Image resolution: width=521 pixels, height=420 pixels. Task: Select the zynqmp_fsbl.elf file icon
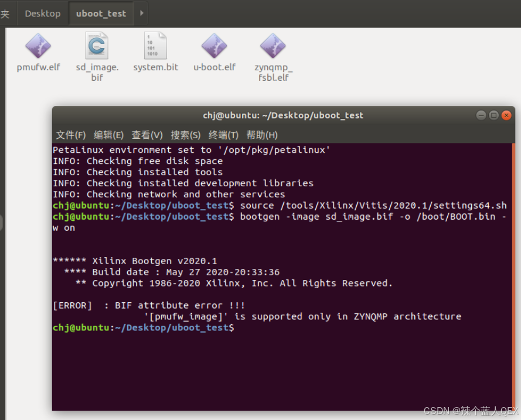pos(273,46)
